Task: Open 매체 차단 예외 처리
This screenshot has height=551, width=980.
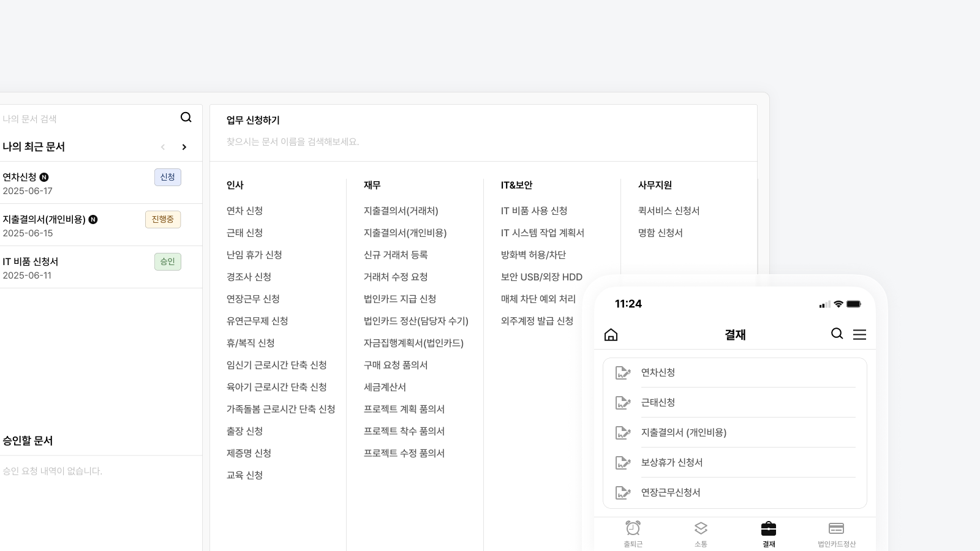Action: 538,299
